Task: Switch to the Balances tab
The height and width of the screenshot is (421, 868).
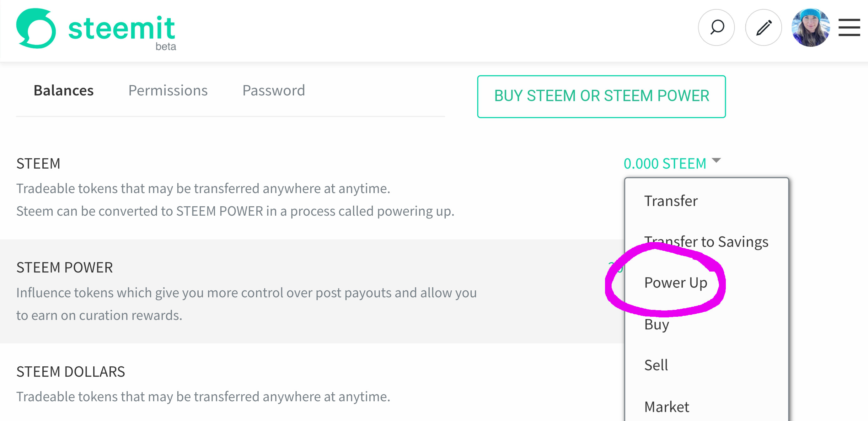Action: tap(63, 90)
